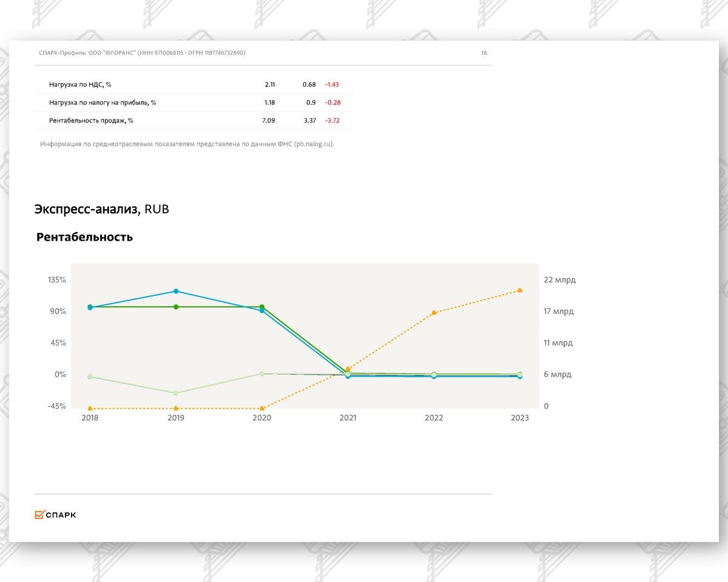
Task: Click the SPARK logo checkmark icon
Action: [x=39, y=515]
